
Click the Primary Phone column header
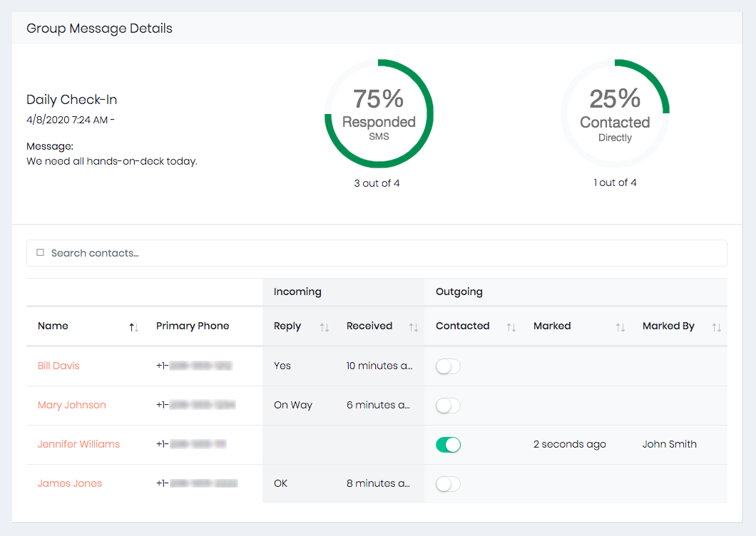pyautogui.click(x=193, y=326)
